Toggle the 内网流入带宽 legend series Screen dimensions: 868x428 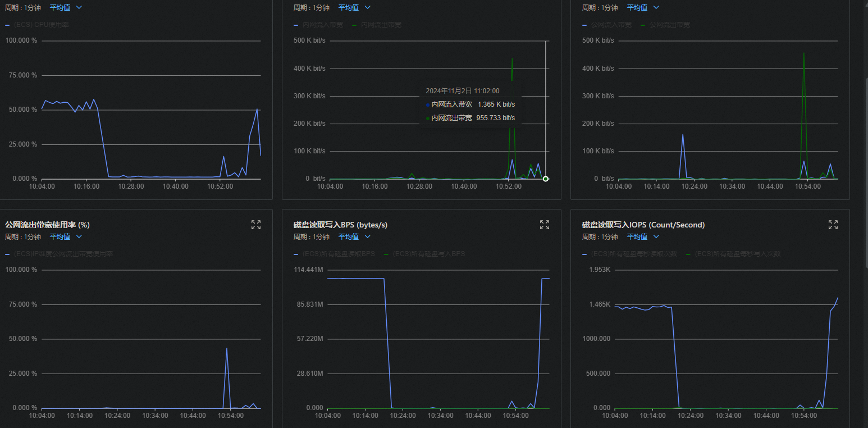[x=317, y=25]
